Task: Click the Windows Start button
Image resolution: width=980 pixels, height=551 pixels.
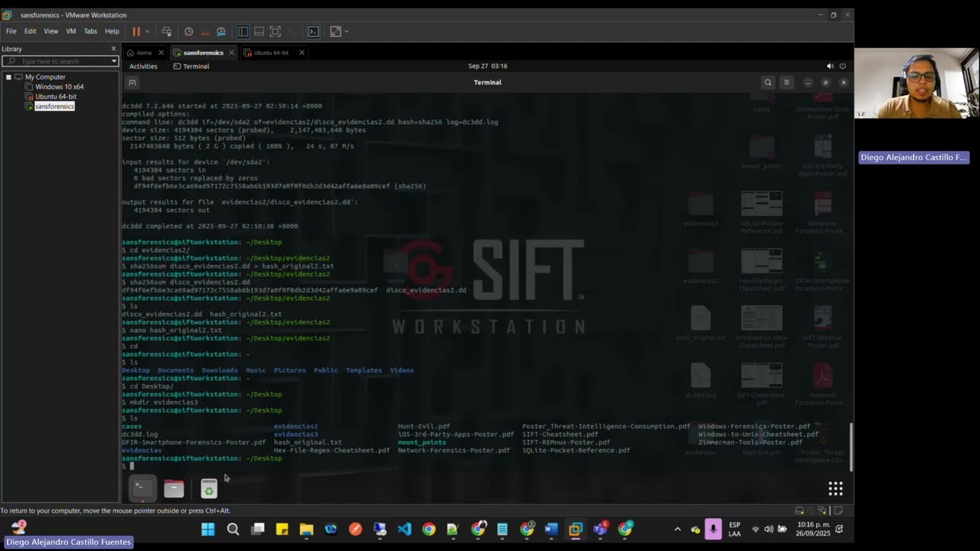Action: coord(207,529)
